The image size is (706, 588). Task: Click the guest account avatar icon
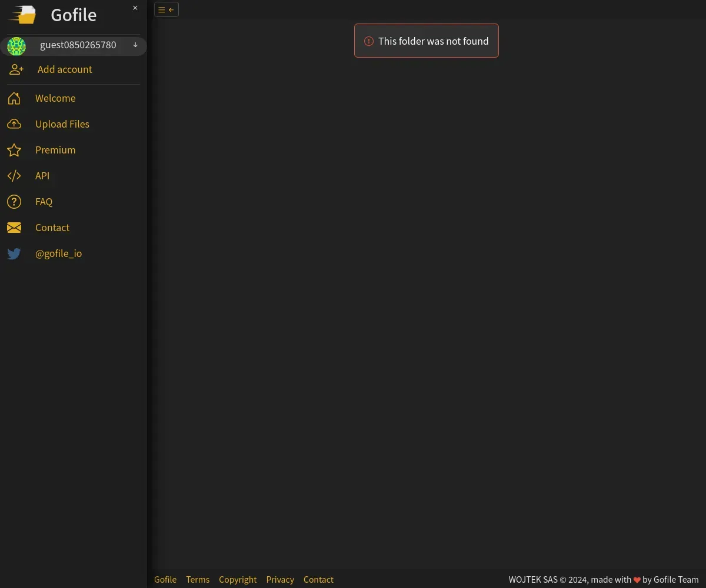coord(16,46)
